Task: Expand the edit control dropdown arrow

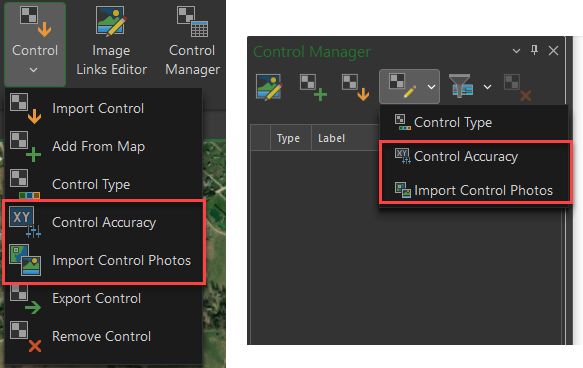Action: pos(431,87)
